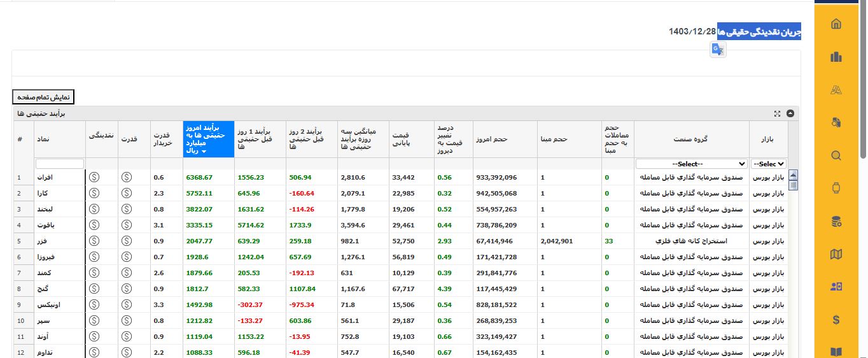The width and height of the screenshot is (868, 358).
Task: Click the Google Translate icon under title
Action: point(718,50)
